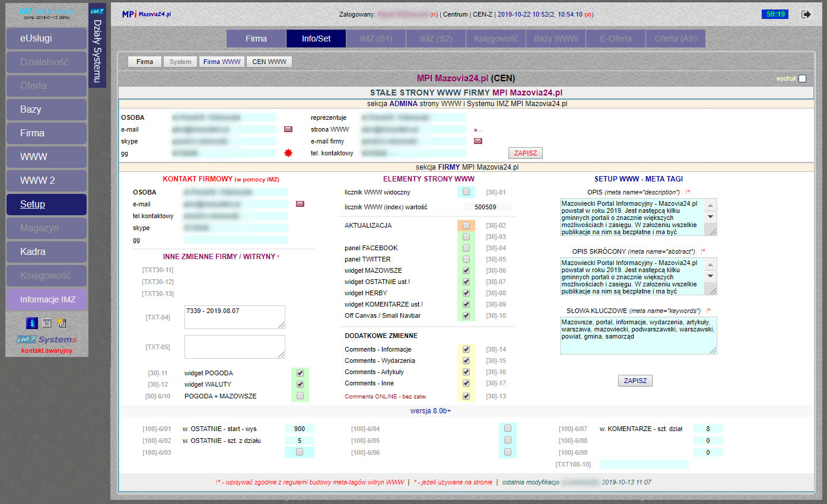Click the gg field in Kontakt Firmowy
Screen dimensions: 827x504
236,240
